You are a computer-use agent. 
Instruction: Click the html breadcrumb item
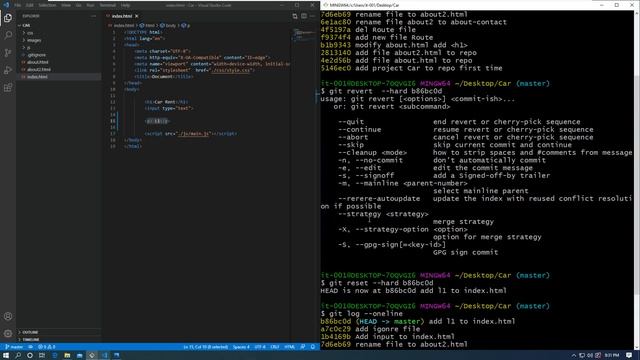pos(148,25)
